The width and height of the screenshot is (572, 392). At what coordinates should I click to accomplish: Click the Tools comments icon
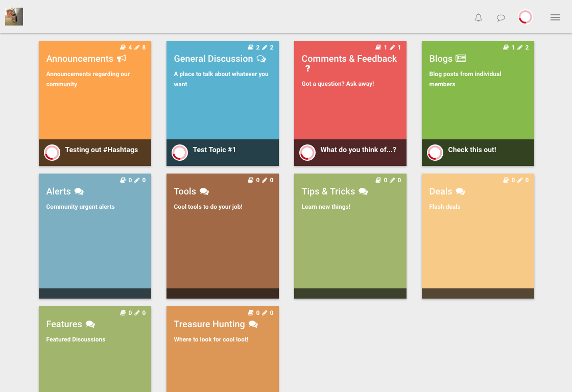[204, 191]
